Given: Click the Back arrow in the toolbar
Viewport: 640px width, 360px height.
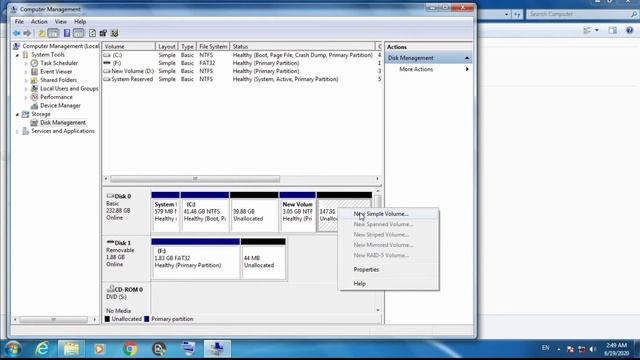Looking at the screenshot, I should [16, 33].
